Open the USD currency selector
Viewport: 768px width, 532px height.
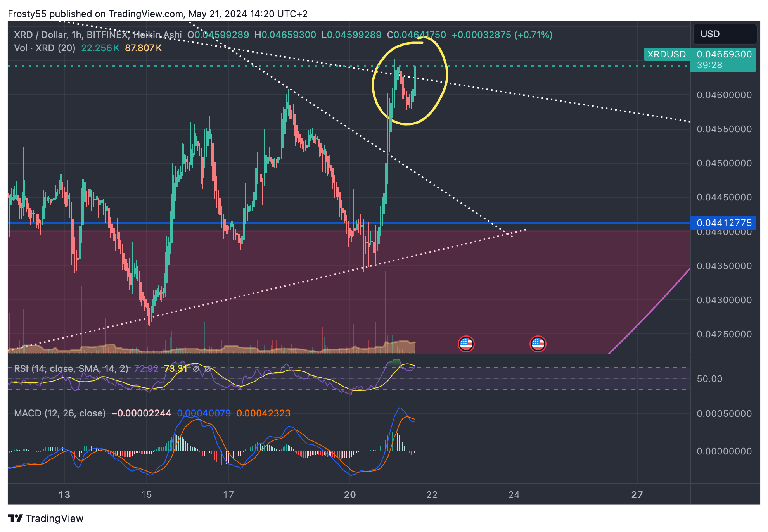point(725,34)
